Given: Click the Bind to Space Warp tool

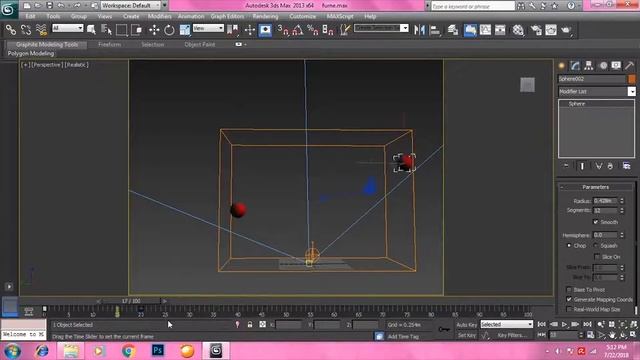Looking at the screenshot, I should pos(41,30).
